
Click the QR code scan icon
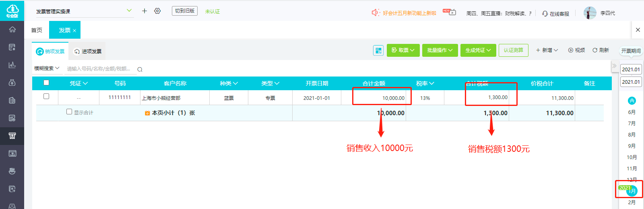pos(378,50)
